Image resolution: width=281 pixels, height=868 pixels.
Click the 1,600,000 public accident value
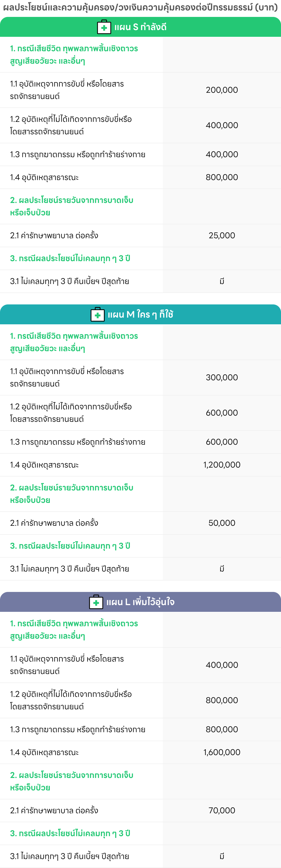(x=222, y=752)
